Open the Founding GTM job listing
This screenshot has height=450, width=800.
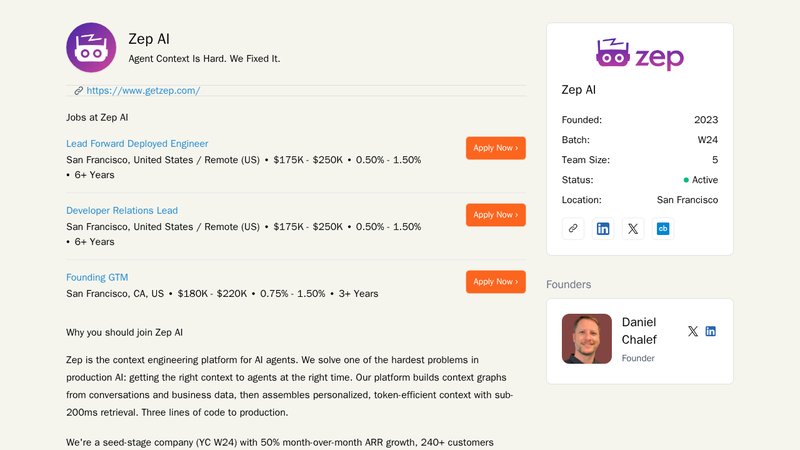(97, 277)
